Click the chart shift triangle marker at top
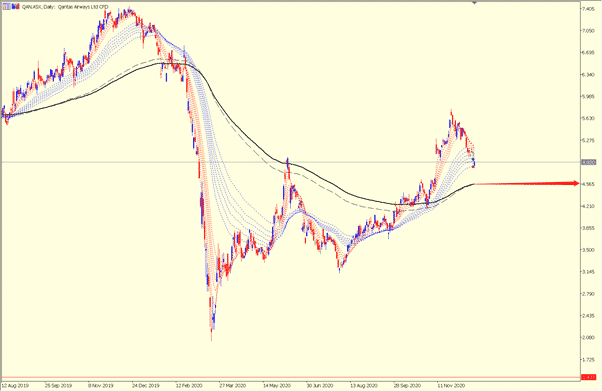This screenshot has width=602, height=391. click(475, 2)
